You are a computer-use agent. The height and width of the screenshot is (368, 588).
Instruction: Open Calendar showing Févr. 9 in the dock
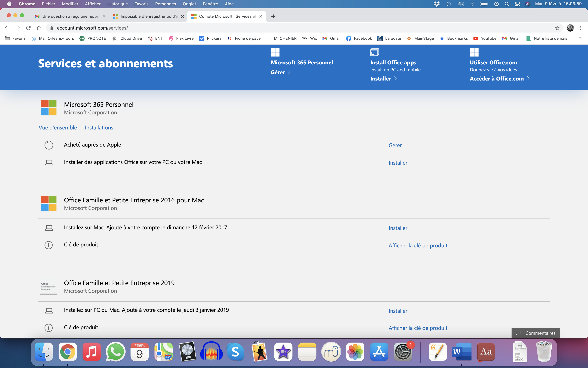139,352
